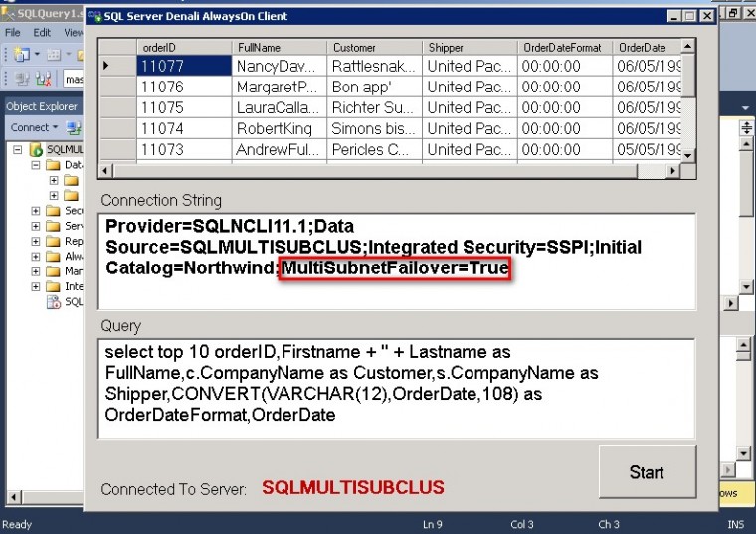Expand the second subfolder under Databases
This screenshot has width=756, height=534.
click(x=54, y=195)
